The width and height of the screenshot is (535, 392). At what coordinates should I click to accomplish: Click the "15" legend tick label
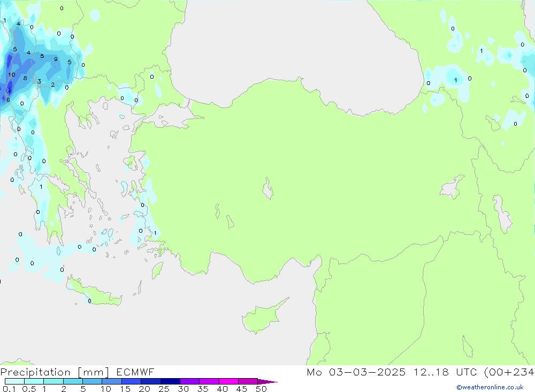(x=125, y=389)
